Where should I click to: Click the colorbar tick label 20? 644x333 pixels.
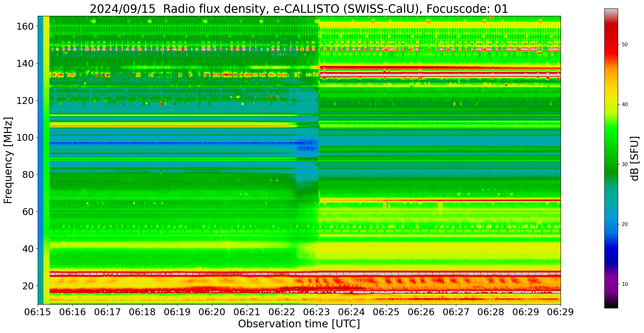(625, 224)
